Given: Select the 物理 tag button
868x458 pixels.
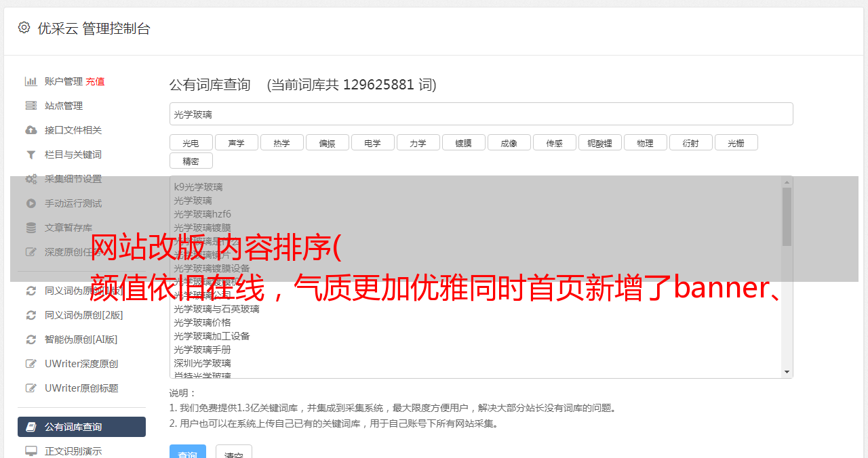Looking at the screenshot, I should (646, 143).
